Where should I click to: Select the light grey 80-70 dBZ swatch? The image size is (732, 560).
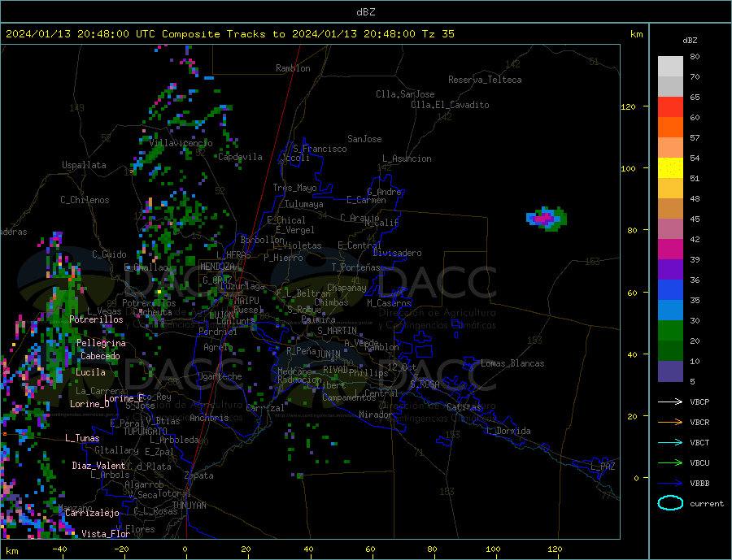click(670, 67)
